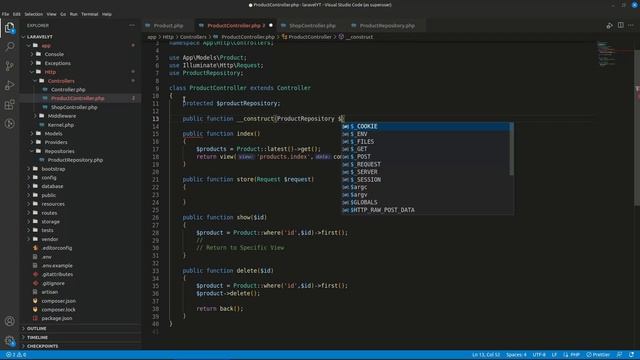
Task: Open the editor's more actions ellipsis
Action: [631, 25]
